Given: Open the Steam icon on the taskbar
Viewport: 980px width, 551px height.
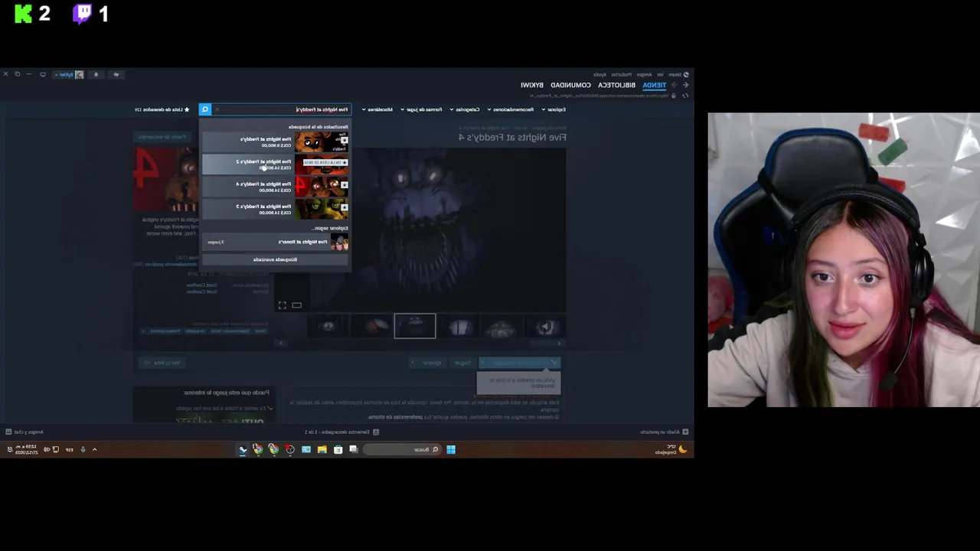Looking at the screenshot, I should point(243,449).
